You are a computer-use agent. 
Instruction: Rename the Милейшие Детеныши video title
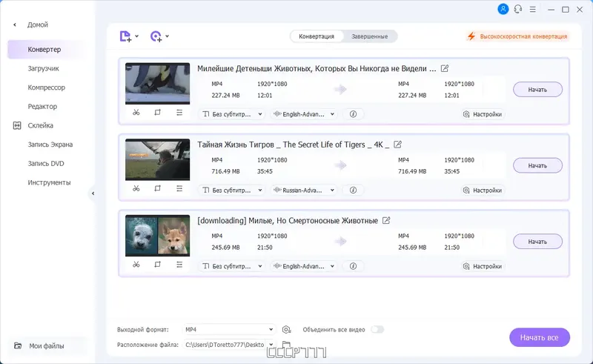[x=445, y=68]
